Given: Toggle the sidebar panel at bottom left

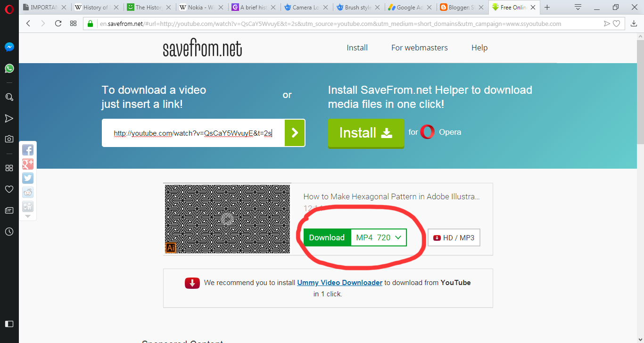Looking at the screenshot, I should click(x=9, y=324).
